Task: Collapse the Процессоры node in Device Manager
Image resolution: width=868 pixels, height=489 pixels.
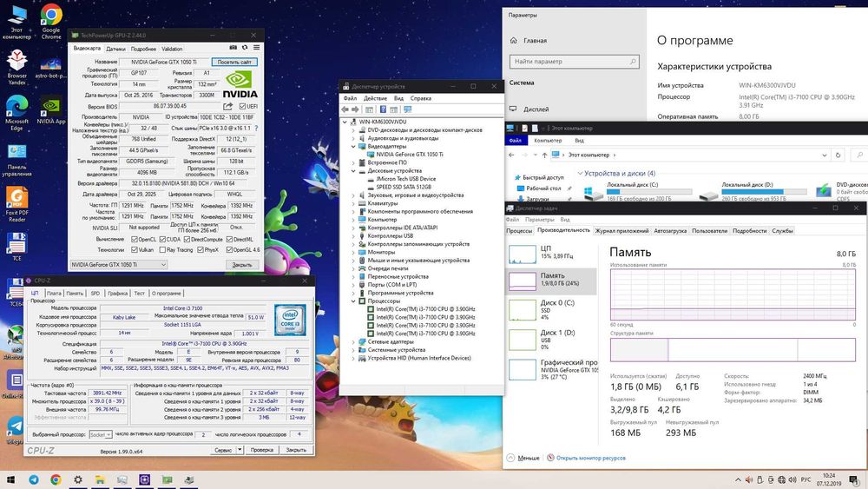Action: coord(352,301)
